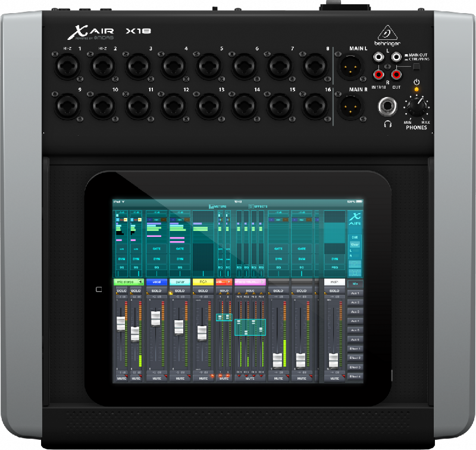The image size is (476, 450).
Task: Click the FX 1 return fader
Action: (x=239, y=322)
